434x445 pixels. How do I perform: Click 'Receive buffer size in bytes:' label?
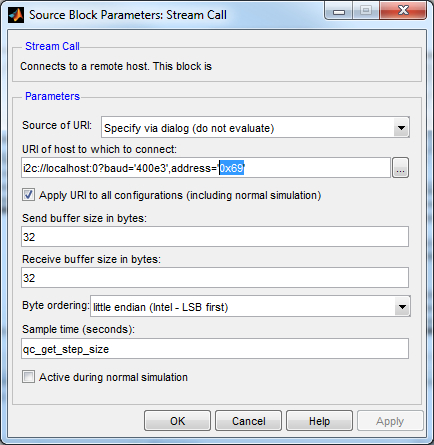[x=91, y=259]
